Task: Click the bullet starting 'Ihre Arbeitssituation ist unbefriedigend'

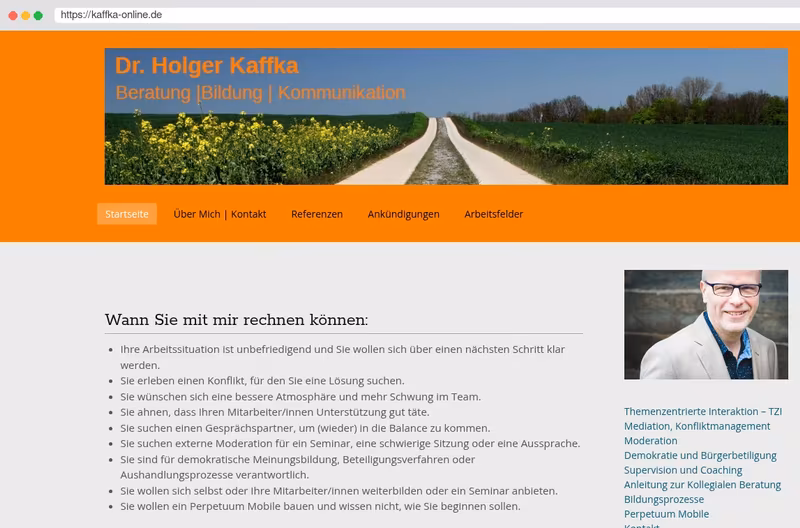Action: tap(342, 357)
